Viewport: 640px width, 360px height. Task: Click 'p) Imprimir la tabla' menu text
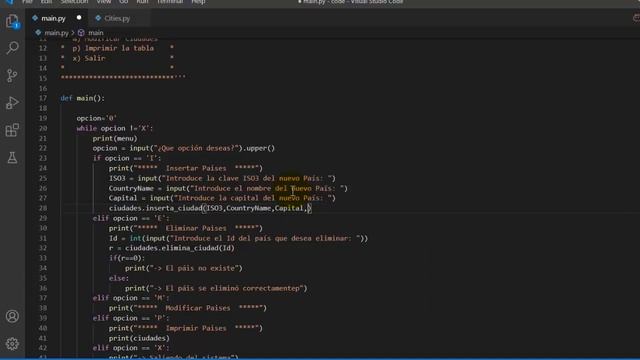click(x=113, y=48)
